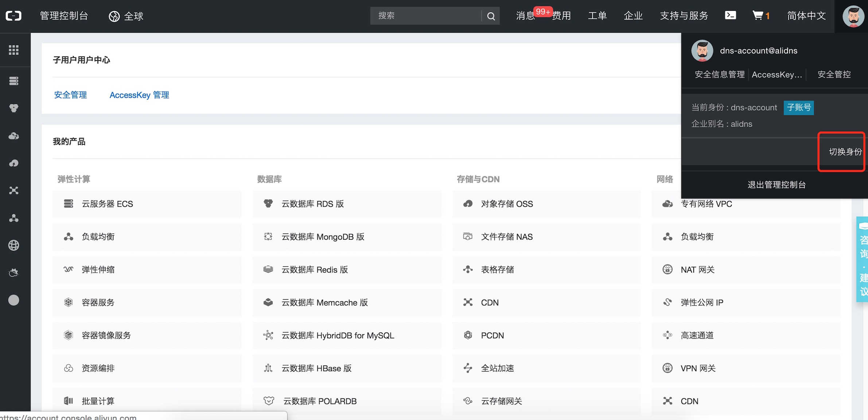Click the 云服务器 ECS product icon

(69, 204)
